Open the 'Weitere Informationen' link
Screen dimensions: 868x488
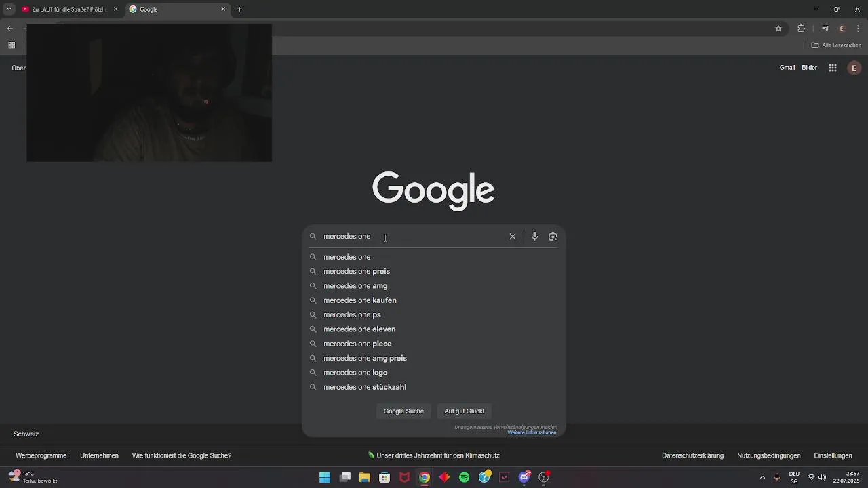532,432
